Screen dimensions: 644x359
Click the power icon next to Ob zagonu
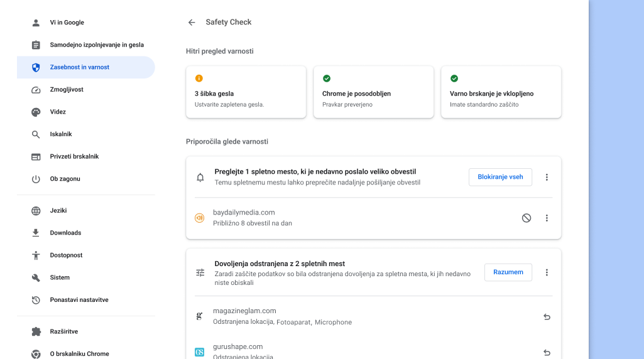[36, 179]
